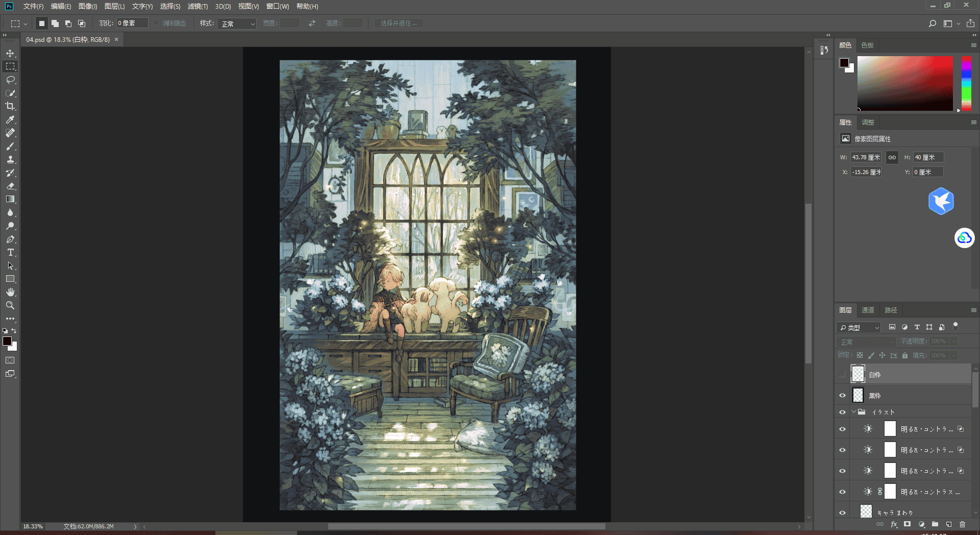Image resolution: width=980 pixels, height=535 pixels.
Task: Select the Clone Stamp tool
Action: (10, 159)
